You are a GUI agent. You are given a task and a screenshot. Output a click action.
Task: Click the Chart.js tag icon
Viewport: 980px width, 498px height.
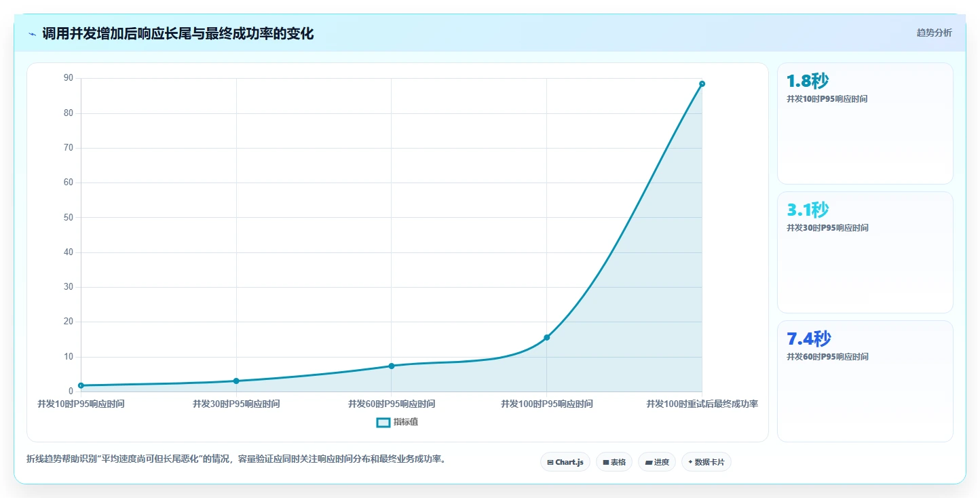click(550, 462)
